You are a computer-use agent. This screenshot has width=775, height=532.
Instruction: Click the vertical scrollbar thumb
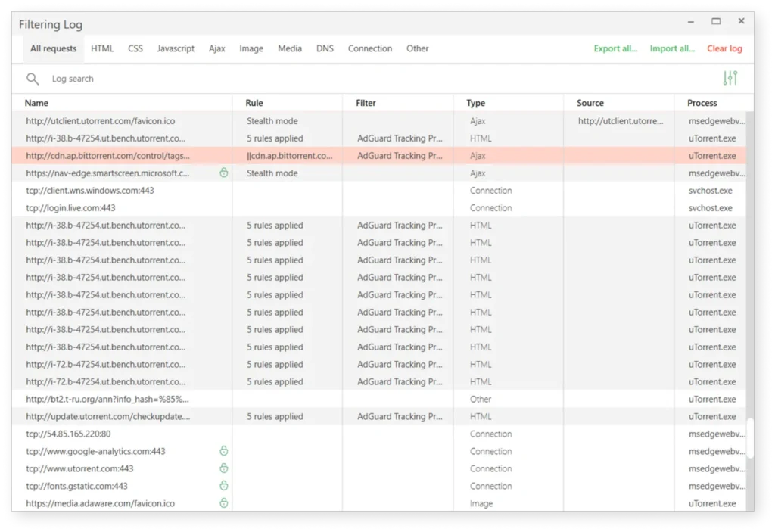pos(750,437)
